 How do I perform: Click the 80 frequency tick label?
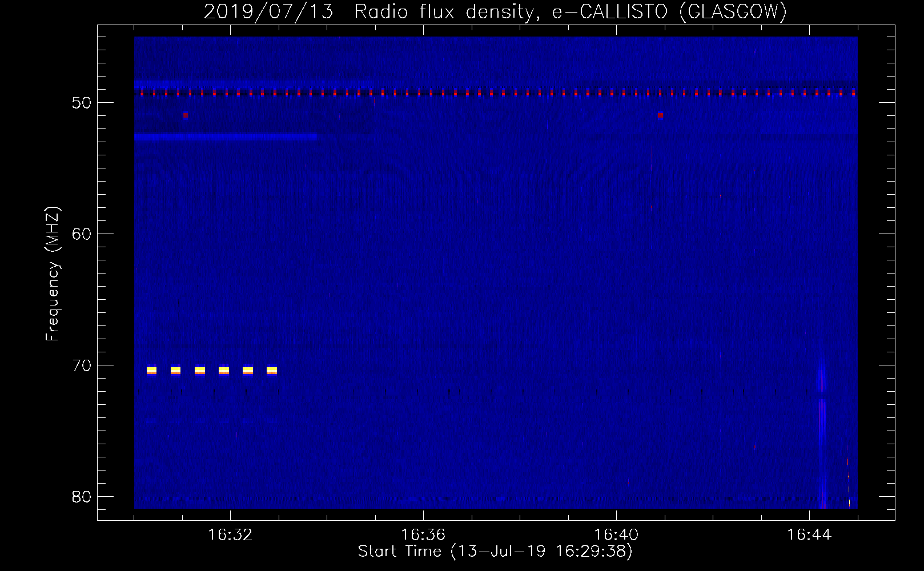(x=82, y=497)
